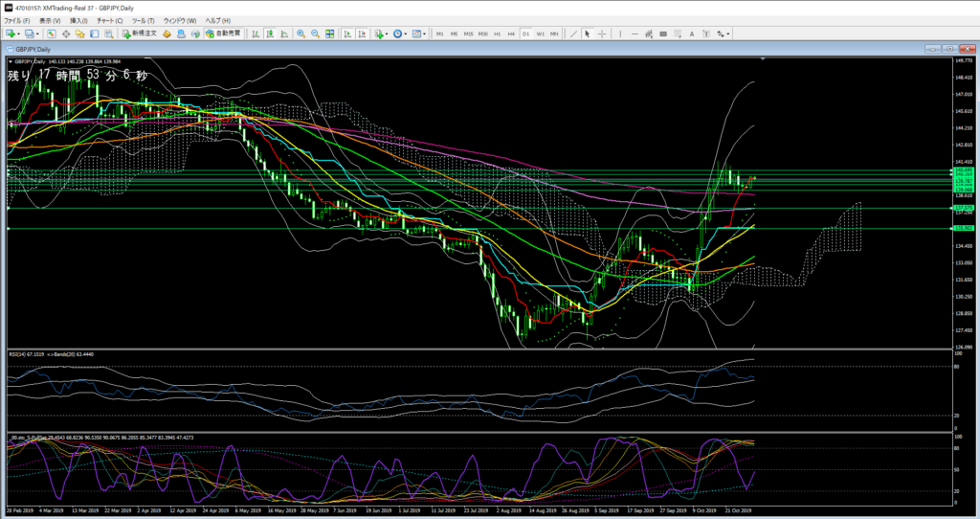Click the 135.902 price label
The height and width of the screenshot is (519, 980).
pos(963,228)
